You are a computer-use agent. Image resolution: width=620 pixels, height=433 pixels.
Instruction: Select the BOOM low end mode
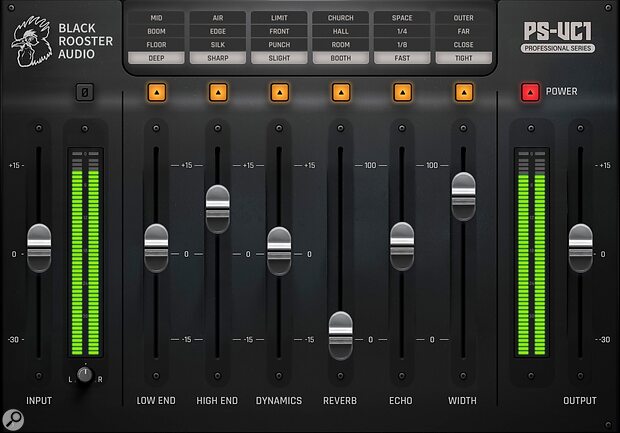156,31
